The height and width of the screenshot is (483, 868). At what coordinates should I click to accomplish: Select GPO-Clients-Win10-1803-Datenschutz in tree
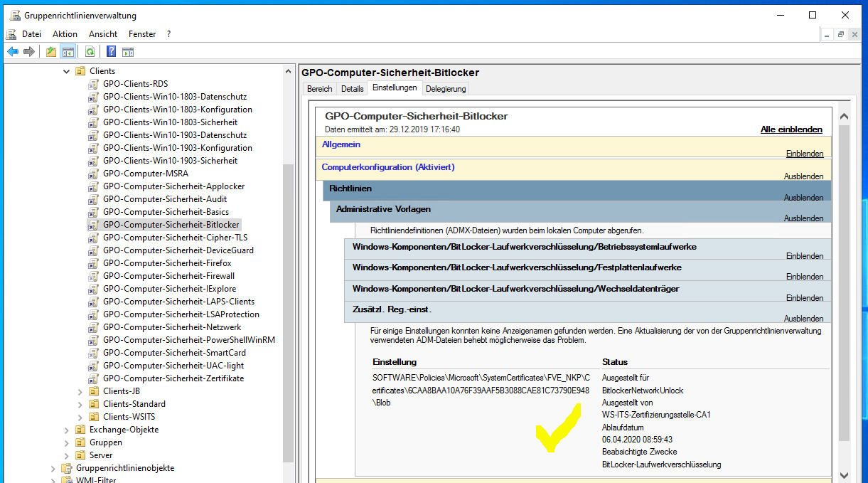[x=175, y=97]
